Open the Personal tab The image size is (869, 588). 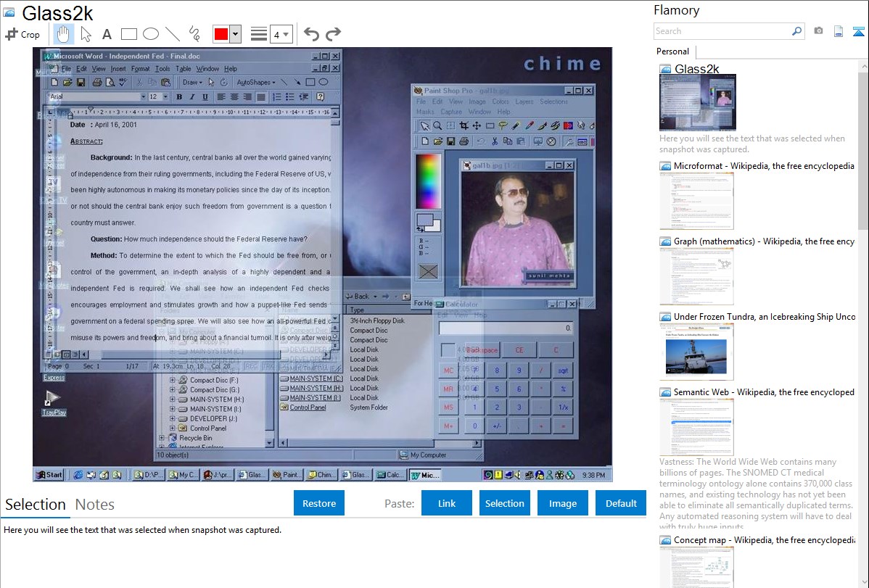pos(672,51)
